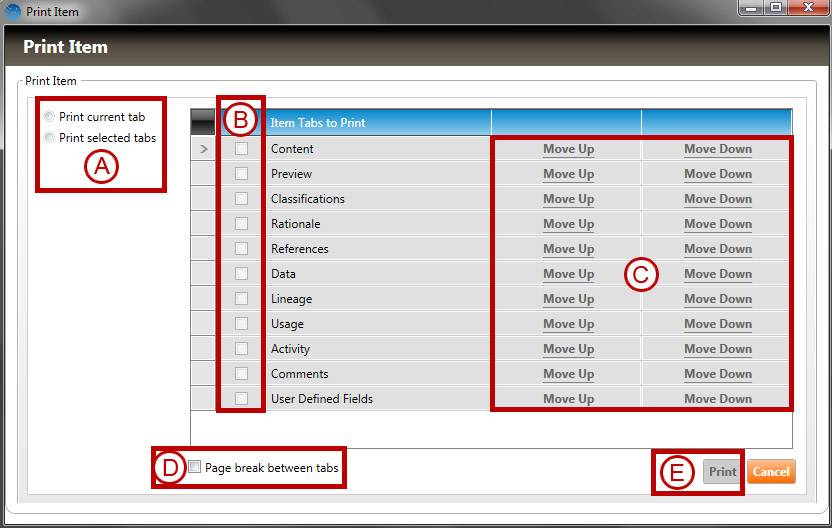
Task: Click Move Up for the Preview row
Action: [x=568, y=174]
